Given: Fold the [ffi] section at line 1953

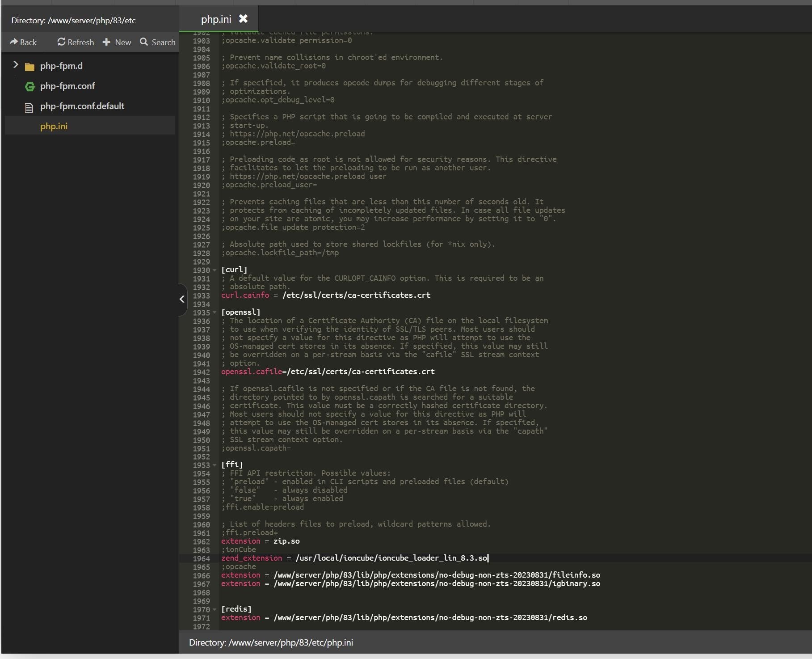Looking at the screenshot, I should (x=215, y=465).
